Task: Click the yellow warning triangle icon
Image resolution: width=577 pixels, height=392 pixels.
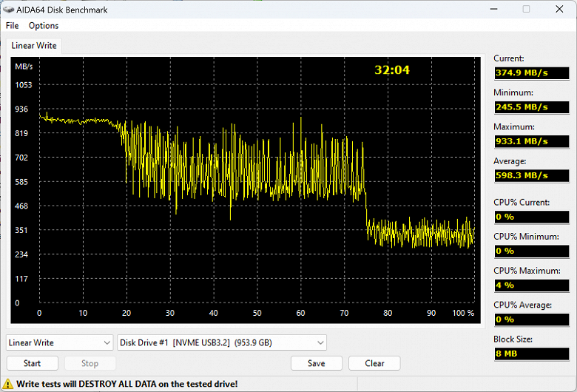Action: 7,385
